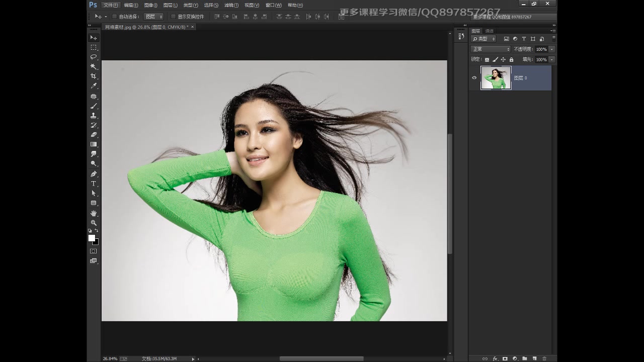
Task: Select the Dodge tool
Action: 94,163
